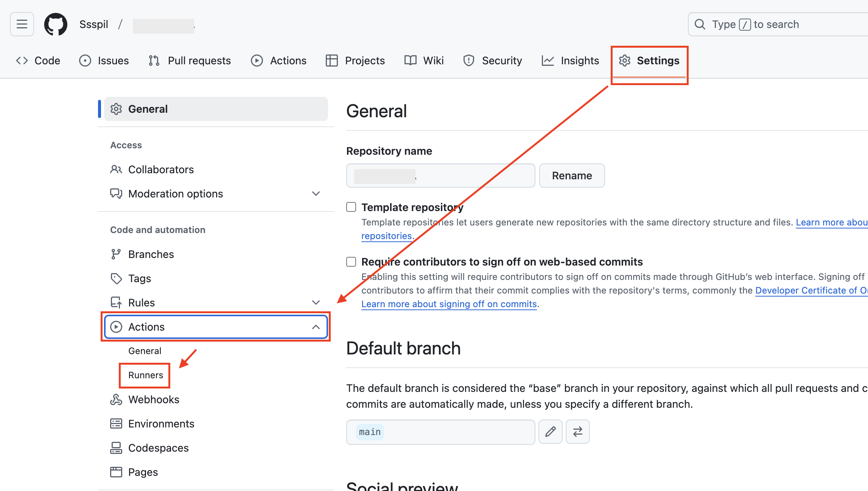
Task: Expand the Rules sidebar section
Action: coord(316,303)
